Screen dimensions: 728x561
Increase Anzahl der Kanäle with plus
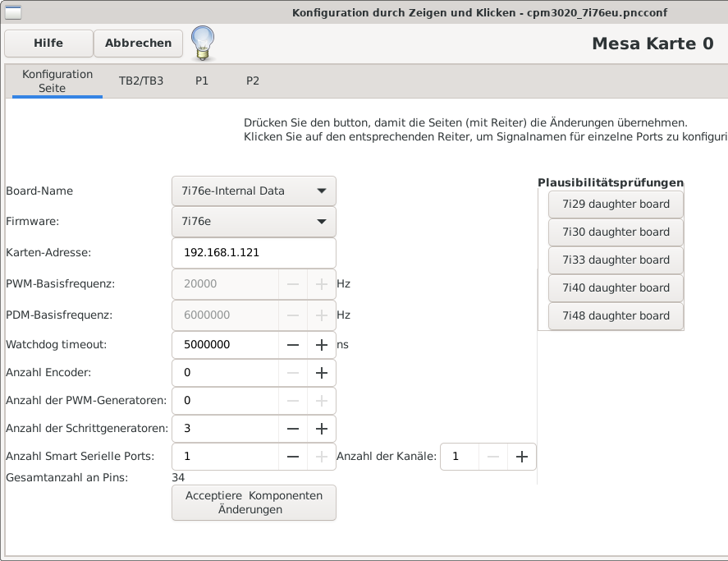(x=521, y=457)
